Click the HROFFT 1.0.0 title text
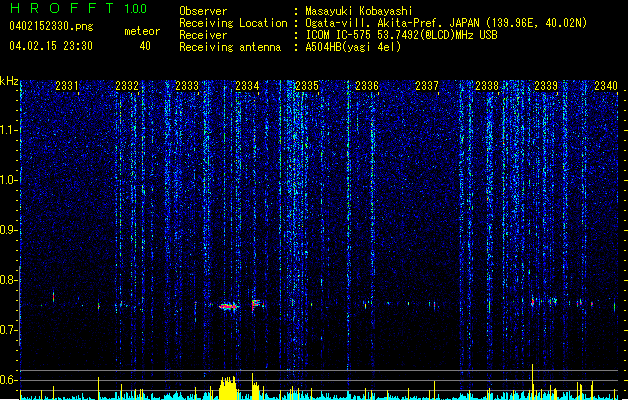 (x=79, y=8)
